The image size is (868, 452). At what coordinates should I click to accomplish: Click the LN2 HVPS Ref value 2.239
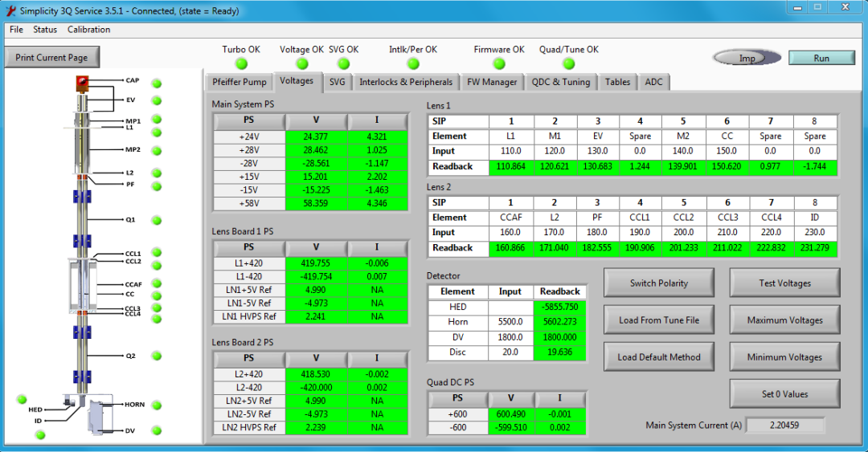(x=316, y=427)
